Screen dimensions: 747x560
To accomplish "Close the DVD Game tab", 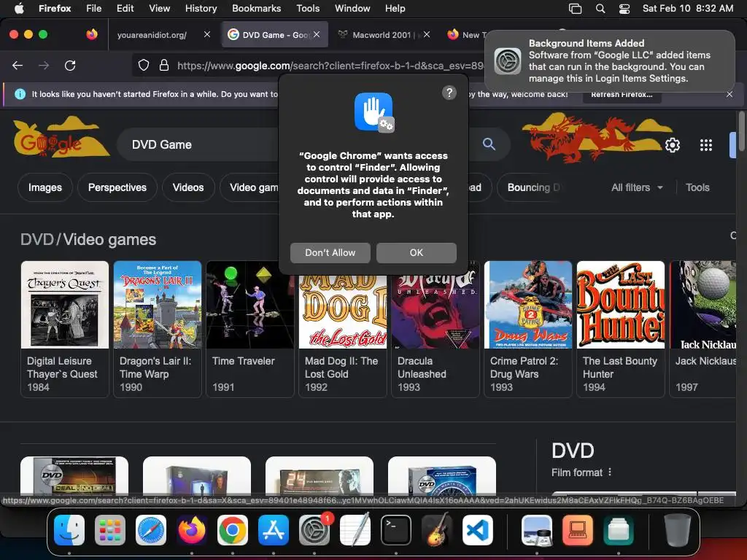I will tap(317, 34).
